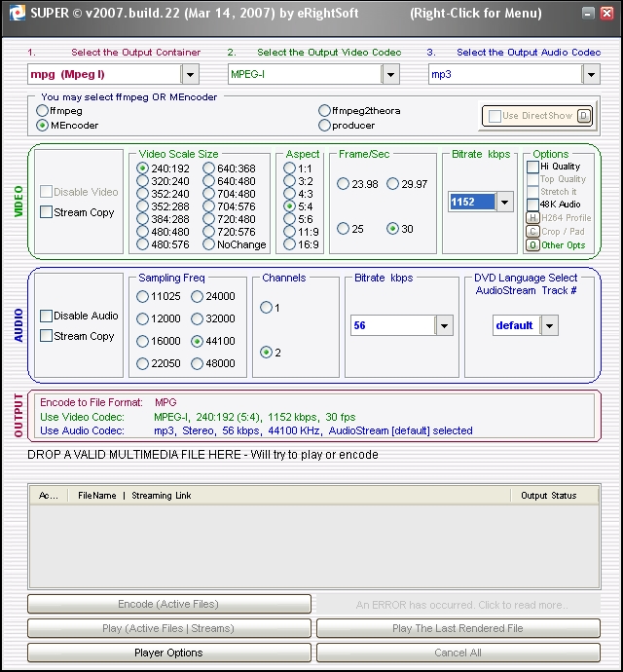Select 352:288 video scale size

tap(143, 206)
